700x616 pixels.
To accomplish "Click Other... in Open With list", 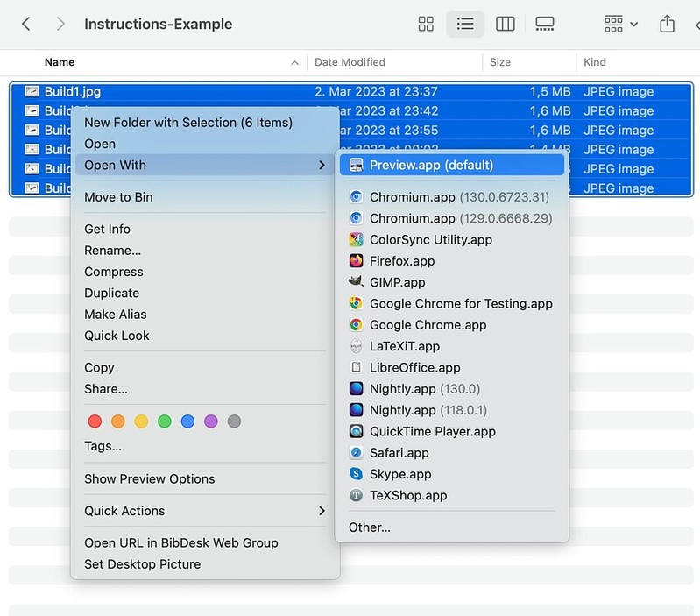I will pos(370,527).
